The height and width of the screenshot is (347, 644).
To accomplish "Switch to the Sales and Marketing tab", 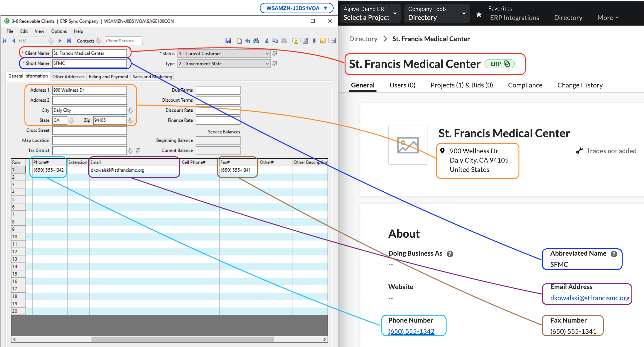I will (x=152, y=77).
